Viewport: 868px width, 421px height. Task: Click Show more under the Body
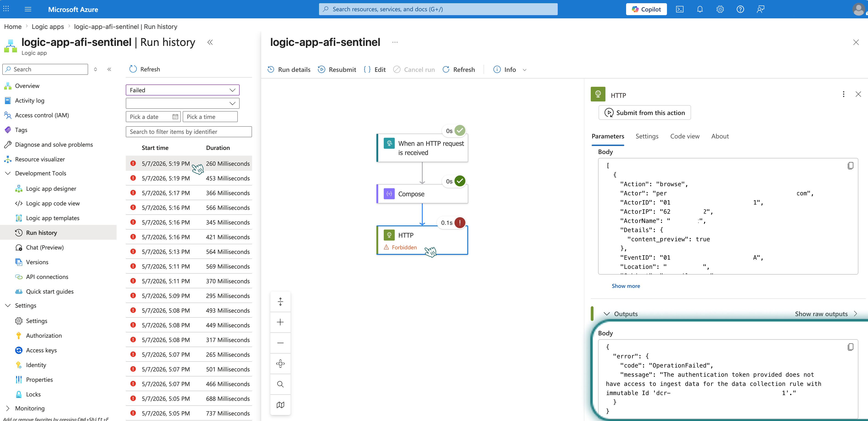626,286
